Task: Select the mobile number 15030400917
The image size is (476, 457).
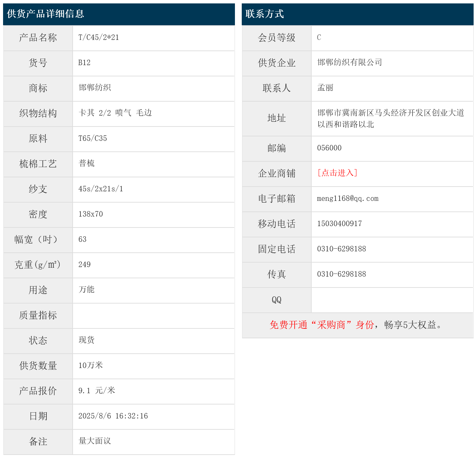Action: coord(339,224)
